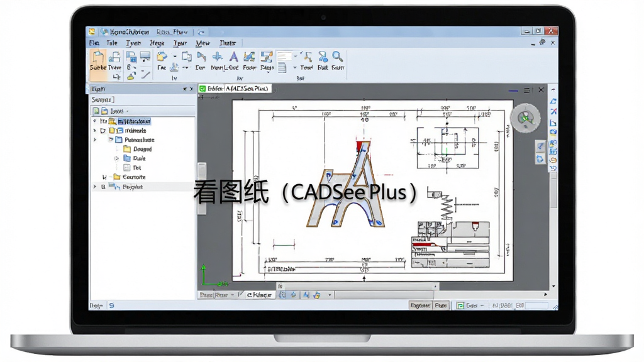Viewport: 644px width, 362px height.
Task: Switch to the white bottom tab beginning with C
Action: coord(259,295)
